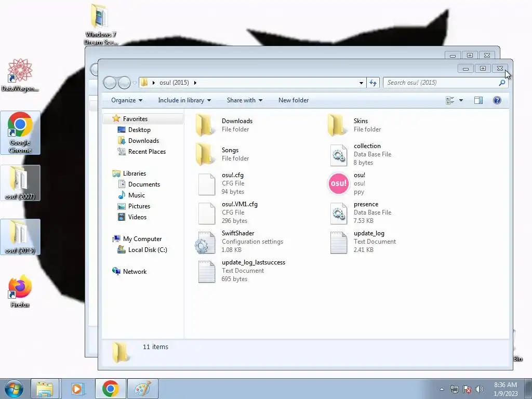Minimize the osu! (2015) window
532x399 pixels.
466,69
